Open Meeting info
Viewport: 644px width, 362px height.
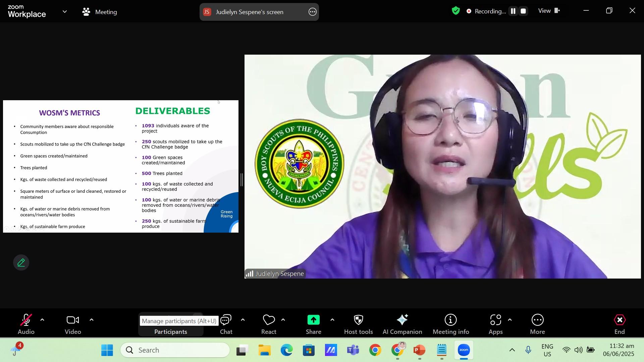click(x=450, y=324)
